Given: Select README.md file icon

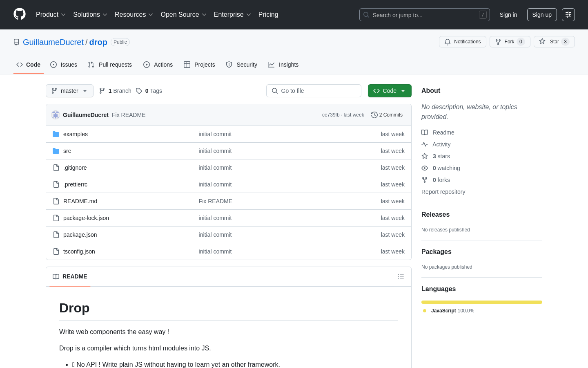Looking at the screenshot, I should [x=56, y=201].
